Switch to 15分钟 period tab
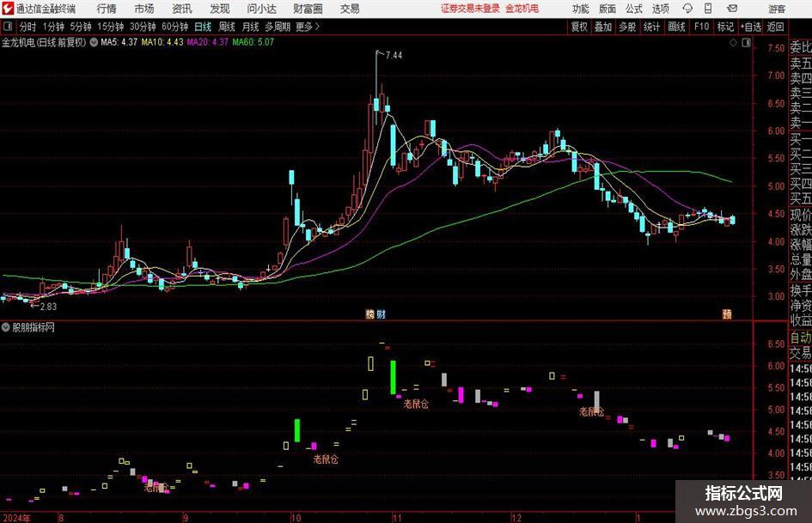This screenshot has width=812, height=523. click(111, 27)
